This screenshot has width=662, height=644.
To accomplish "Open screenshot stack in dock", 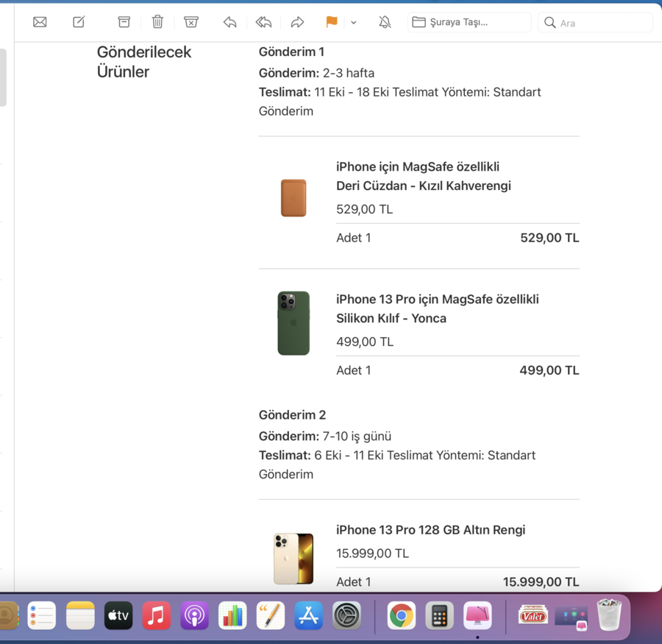I will [571, 617].
